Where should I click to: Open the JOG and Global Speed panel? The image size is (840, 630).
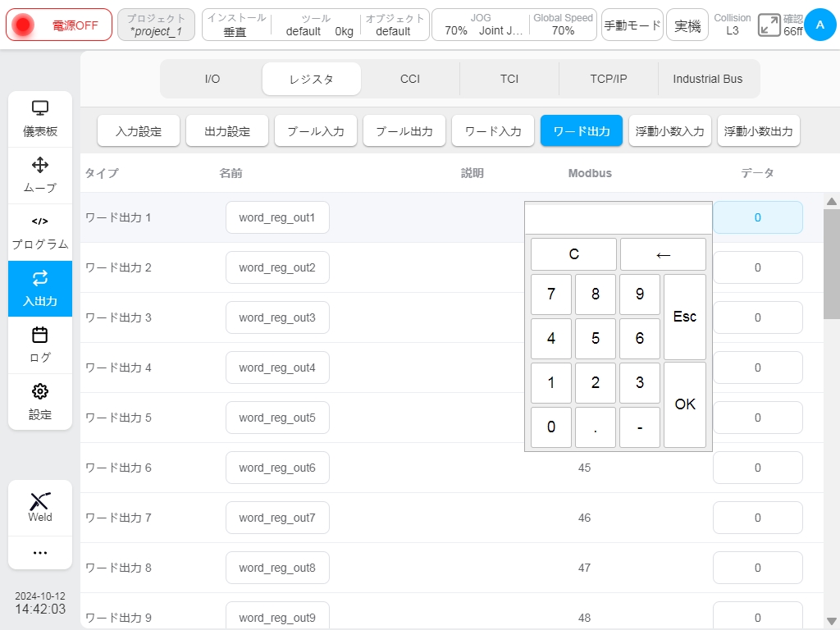point(514,25)
